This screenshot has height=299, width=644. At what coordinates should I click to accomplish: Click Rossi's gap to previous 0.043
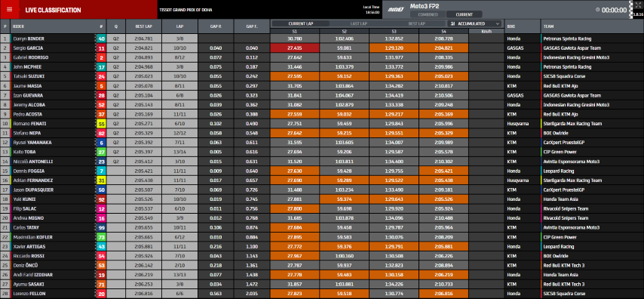point(216,256)
